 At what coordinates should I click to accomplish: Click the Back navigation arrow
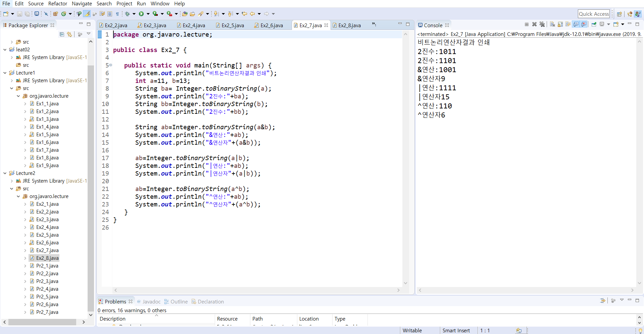tap(252, 14)
